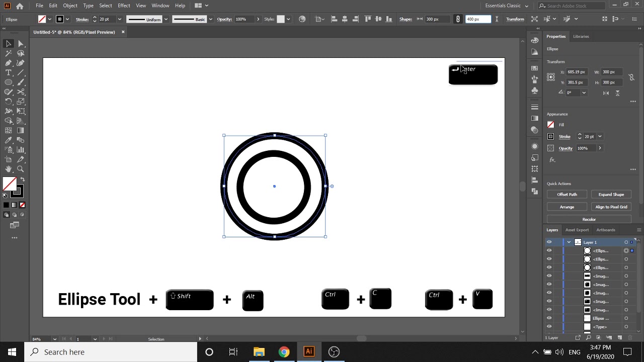Open the graphic Style dropdown
Viewport: 644px width, 362px height.
[288, 19]
